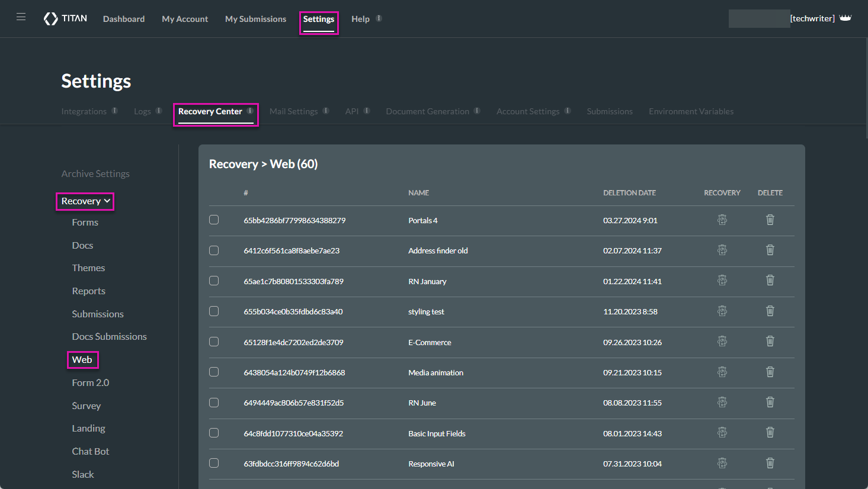
Task: Open the Dashboard menu item
Action: tap(124, 19)
